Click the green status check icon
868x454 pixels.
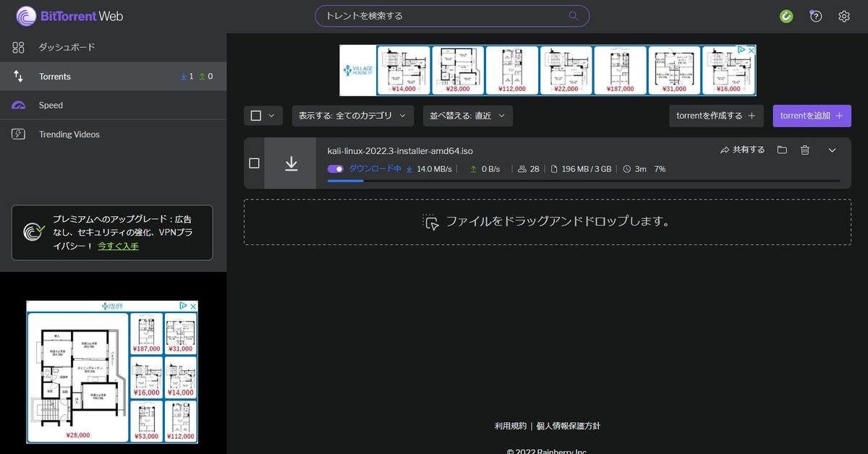[786, 16]
